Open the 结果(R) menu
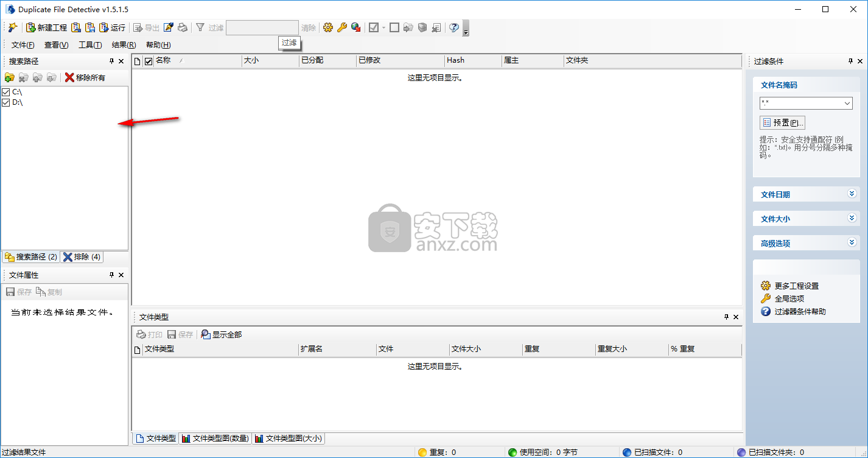Viewport: 868px width, 458px height. (124, 45)
